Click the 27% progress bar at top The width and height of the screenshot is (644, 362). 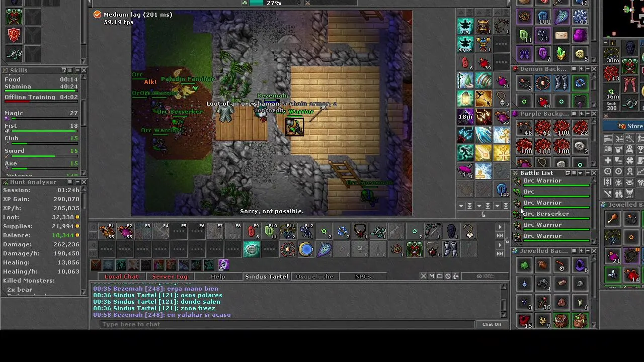pyautogui.click(x=274, y=3)
